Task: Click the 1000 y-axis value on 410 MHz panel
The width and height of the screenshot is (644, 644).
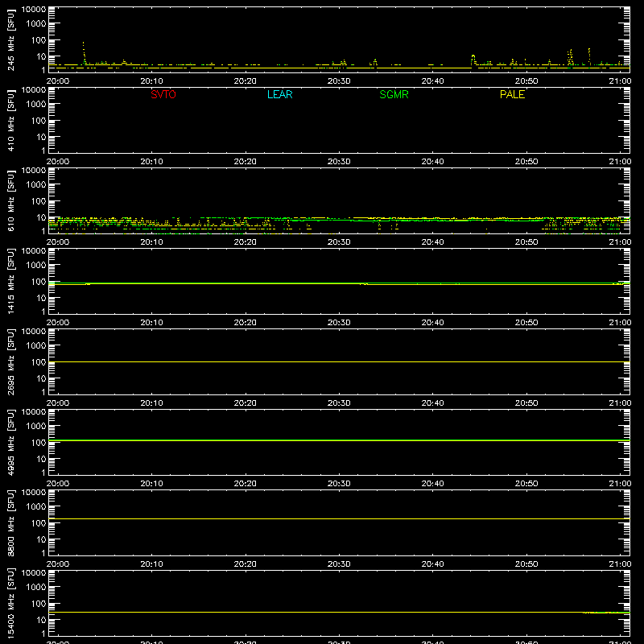Action: tap(36, 105)
